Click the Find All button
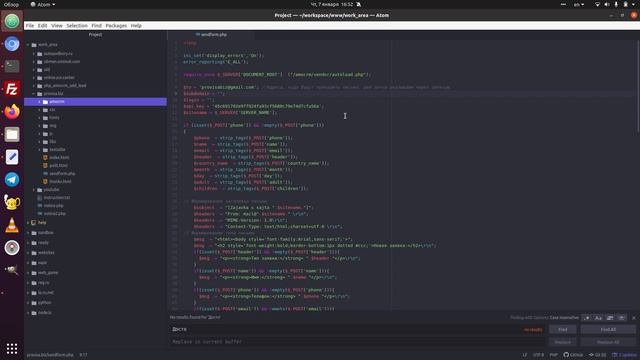640x360 pixels. click(x=608, y=329)
